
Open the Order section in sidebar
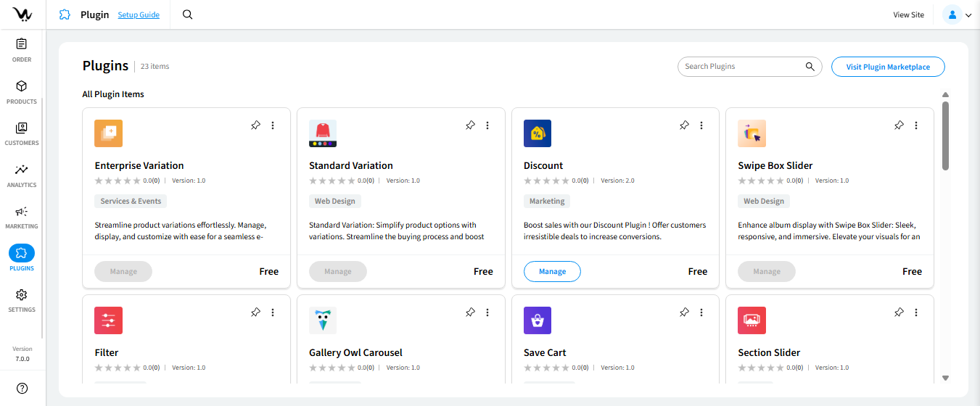tap(22, 49)
